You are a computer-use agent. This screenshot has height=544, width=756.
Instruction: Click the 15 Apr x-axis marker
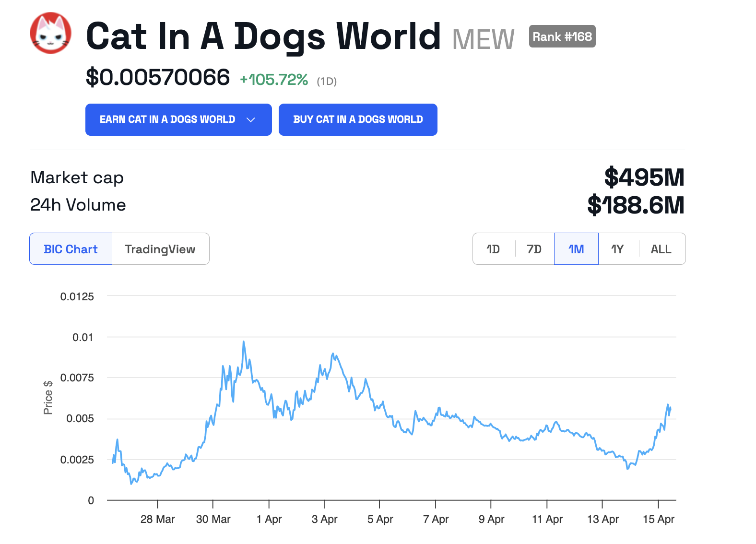point(659,519)
